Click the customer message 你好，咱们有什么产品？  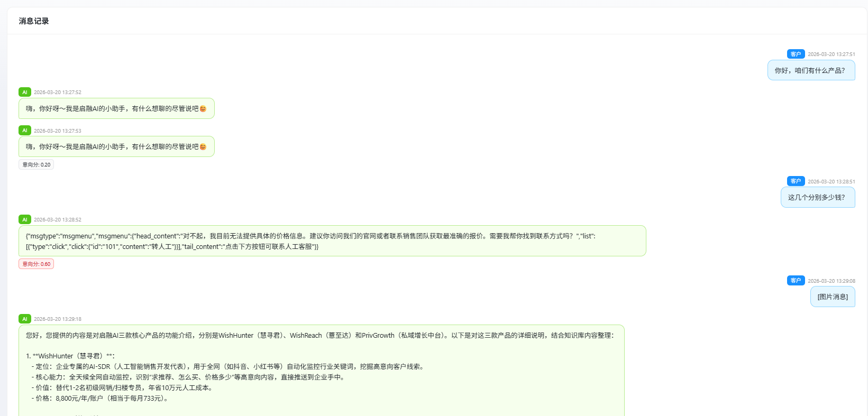tap(810, 70)
